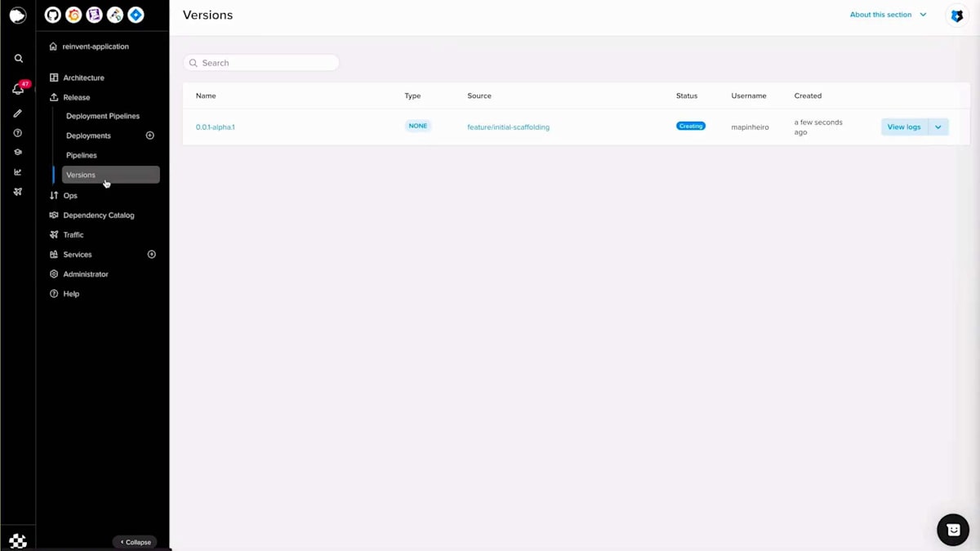980x551 pixels.
Task: Click the question mark icon in left rail
Action: point(18,133)
